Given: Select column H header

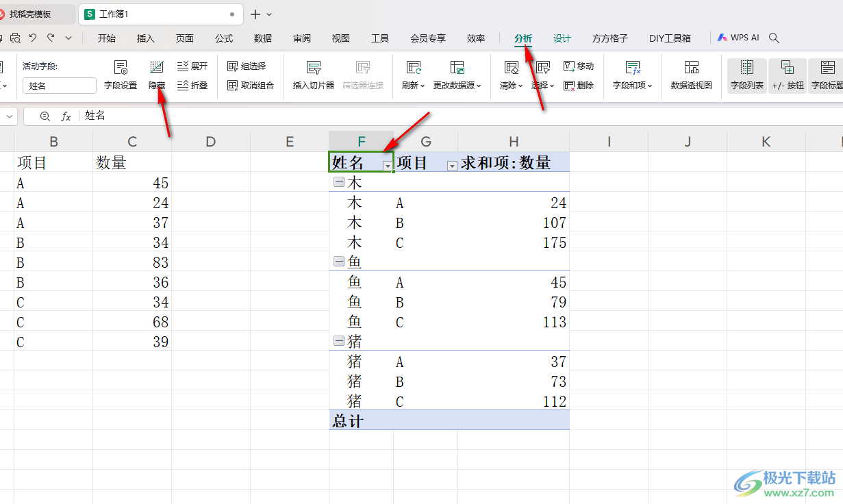Looking at the screenshot, I should click(514, 142).
